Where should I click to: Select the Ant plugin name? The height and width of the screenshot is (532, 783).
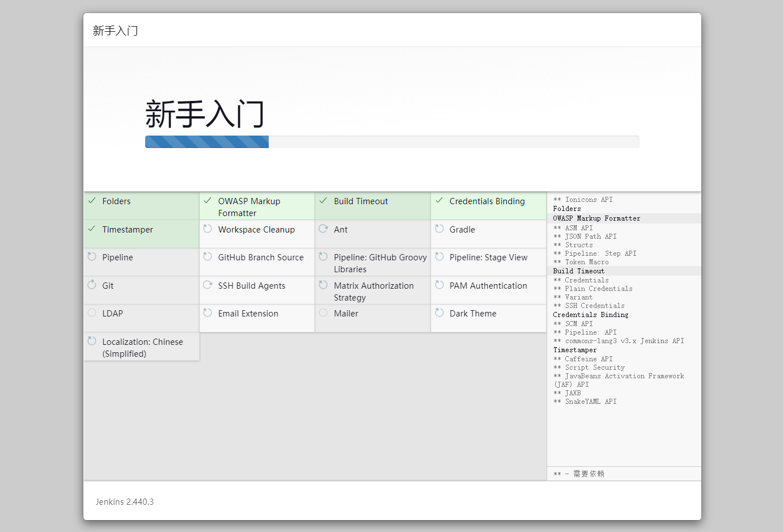[340, 230]
